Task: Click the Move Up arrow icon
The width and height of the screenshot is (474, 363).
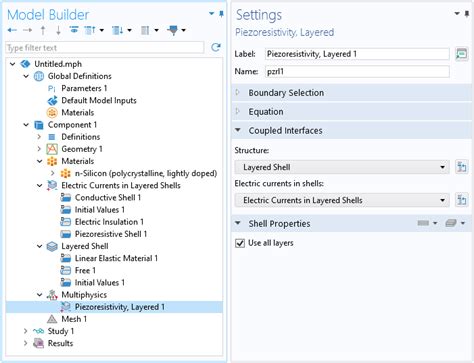Action: pos(43,30)
